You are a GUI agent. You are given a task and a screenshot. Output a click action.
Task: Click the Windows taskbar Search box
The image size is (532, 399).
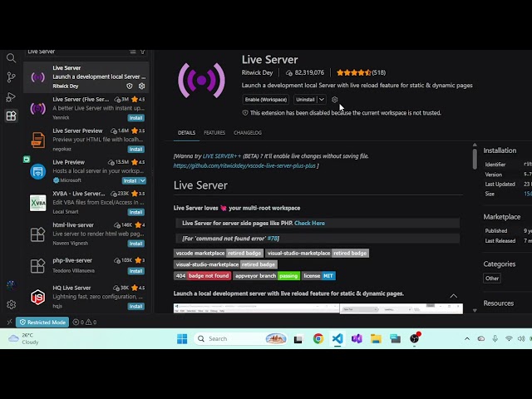(240, 338)
